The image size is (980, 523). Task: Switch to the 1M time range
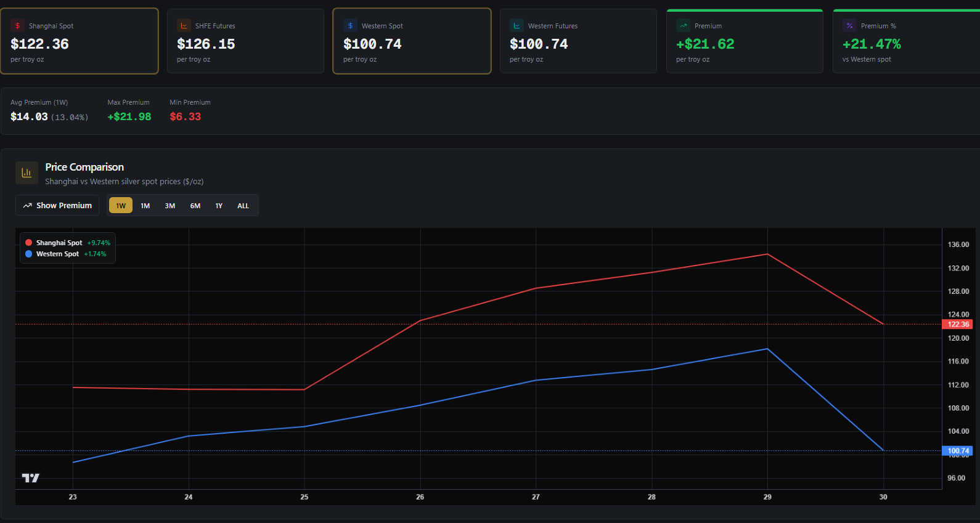145,206
